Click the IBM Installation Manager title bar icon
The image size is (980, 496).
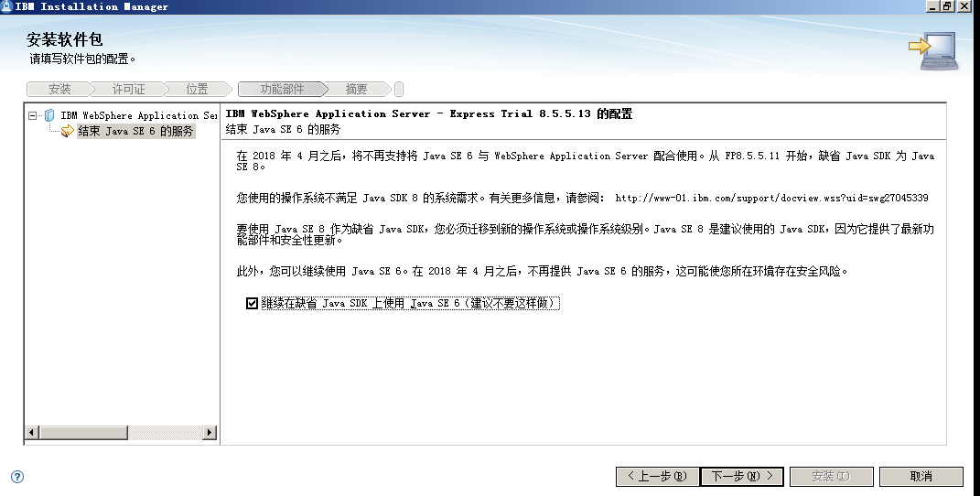point(6,6)
